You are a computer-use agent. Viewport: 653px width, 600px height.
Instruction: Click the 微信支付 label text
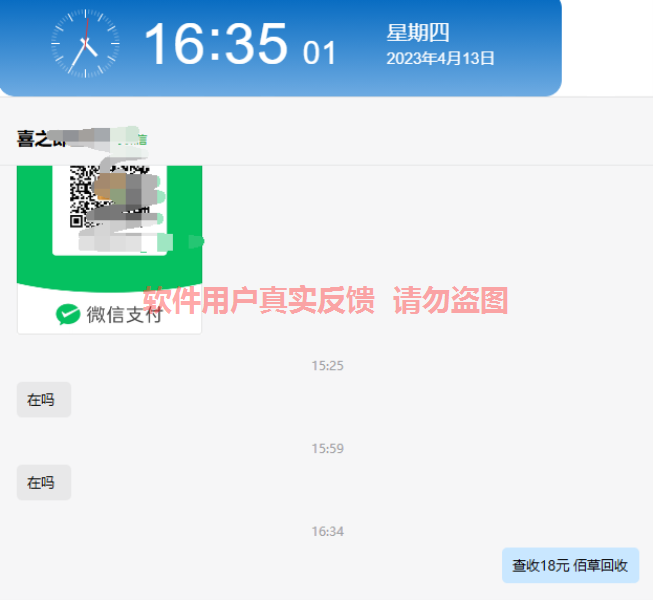coord(124,315)
